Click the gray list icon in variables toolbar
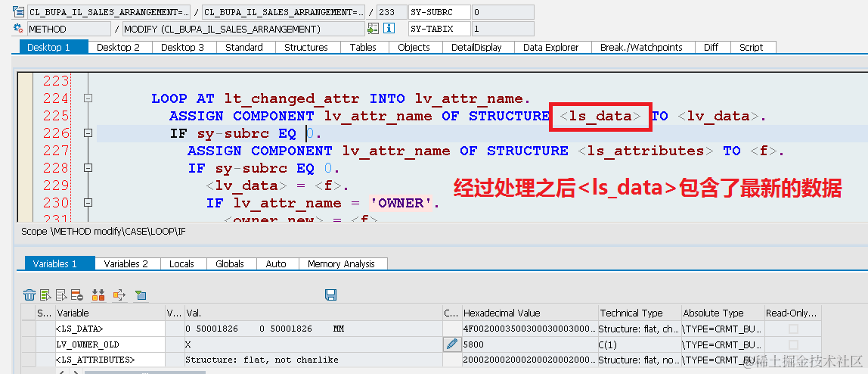The height and width of the screenshot is (374, 868). [x=61, y=295]
